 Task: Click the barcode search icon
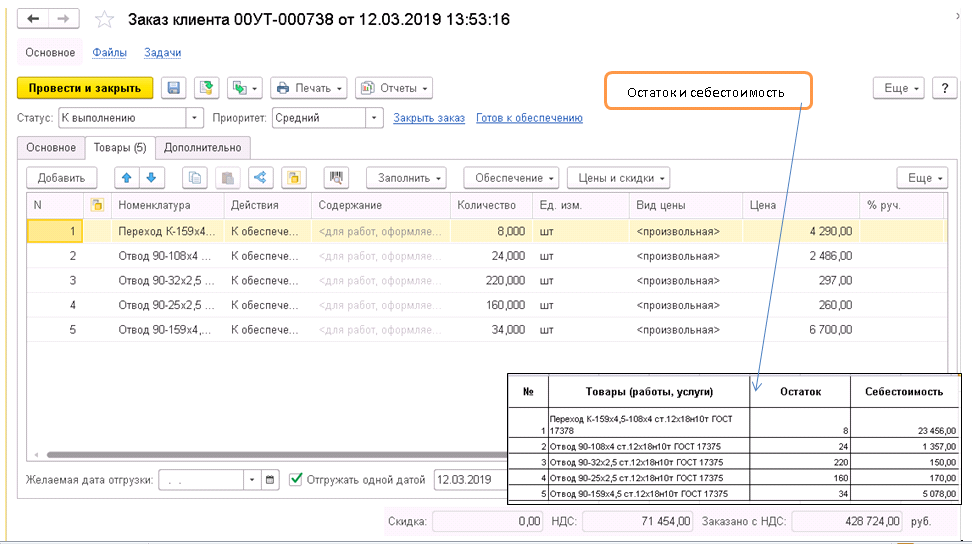click(337, 178)
